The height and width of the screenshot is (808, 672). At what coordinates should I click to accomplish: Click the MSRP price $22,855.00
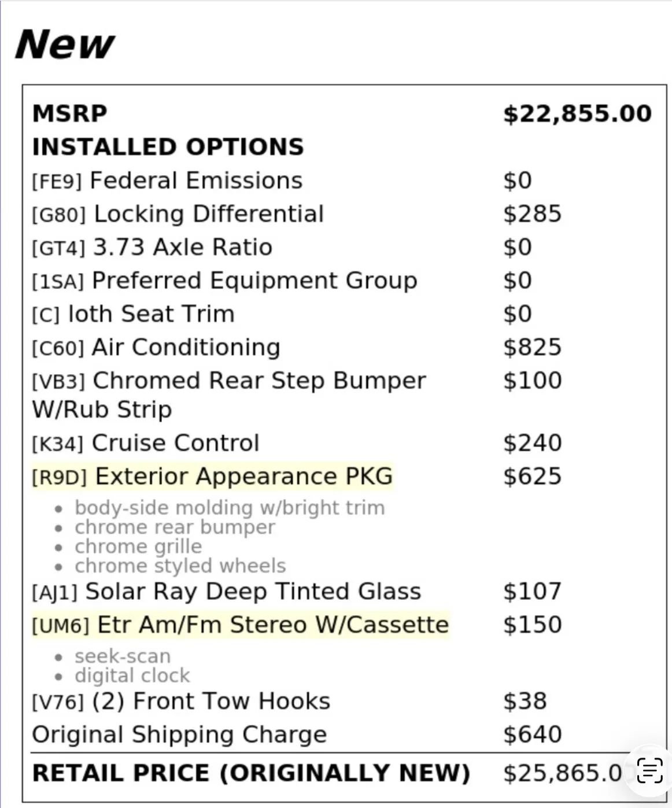tap(577, 113)
